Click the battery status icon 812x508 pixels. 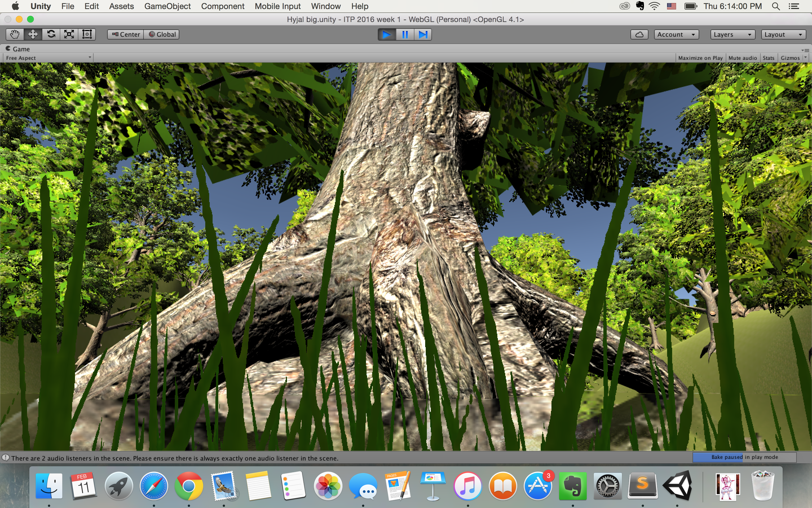[x=691, y=6]
